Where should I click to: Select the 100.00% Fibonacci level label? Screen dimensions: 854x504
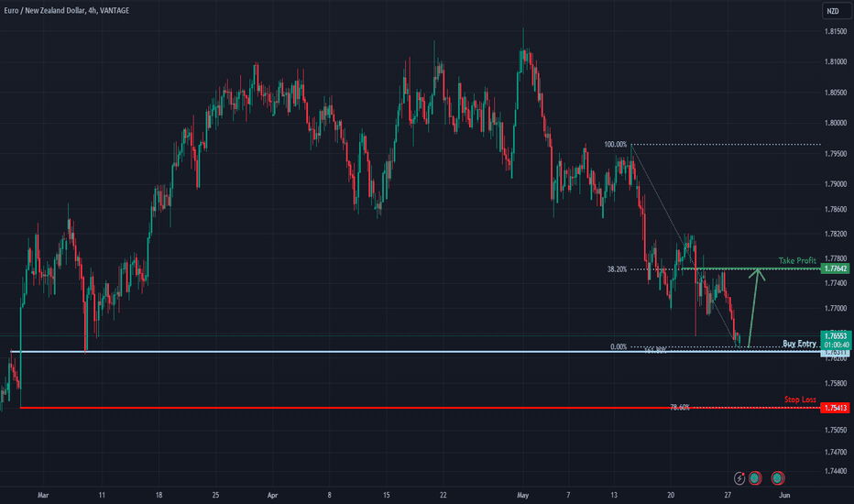tap(616, 145)
